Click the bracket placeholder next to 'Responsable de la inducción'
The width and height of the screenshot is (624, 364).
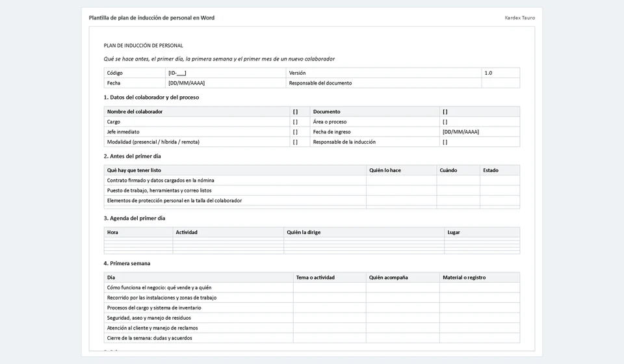[445, 142]
